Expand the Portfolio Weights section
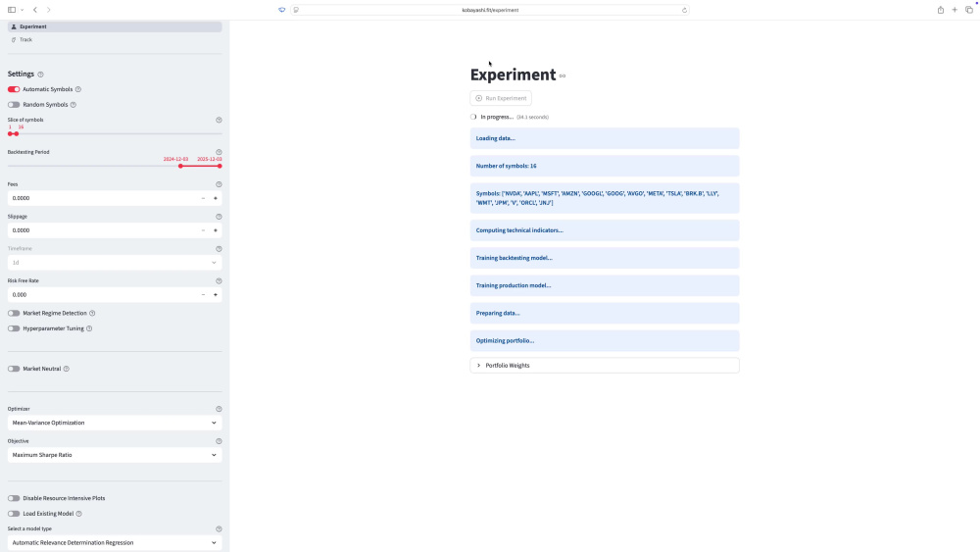This screenshot has height=552, width=980. [x=605, y=366]
